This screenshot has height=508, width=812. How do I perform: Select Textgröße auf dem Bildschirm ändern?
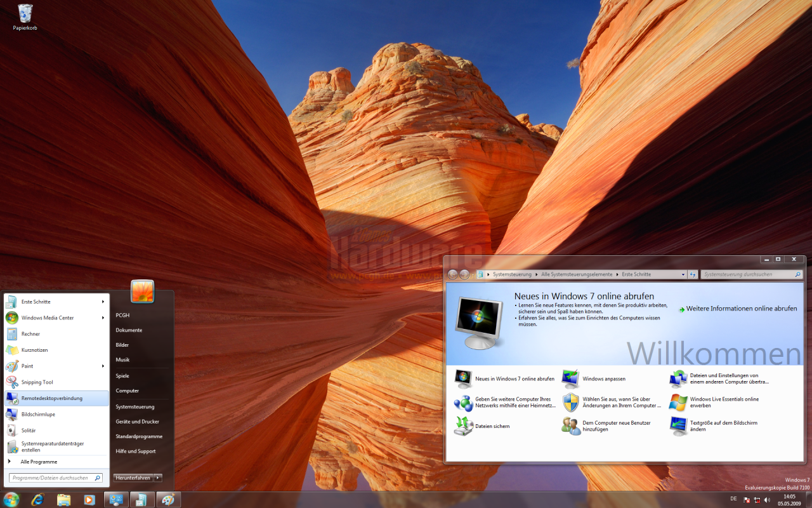coord(714,426)
